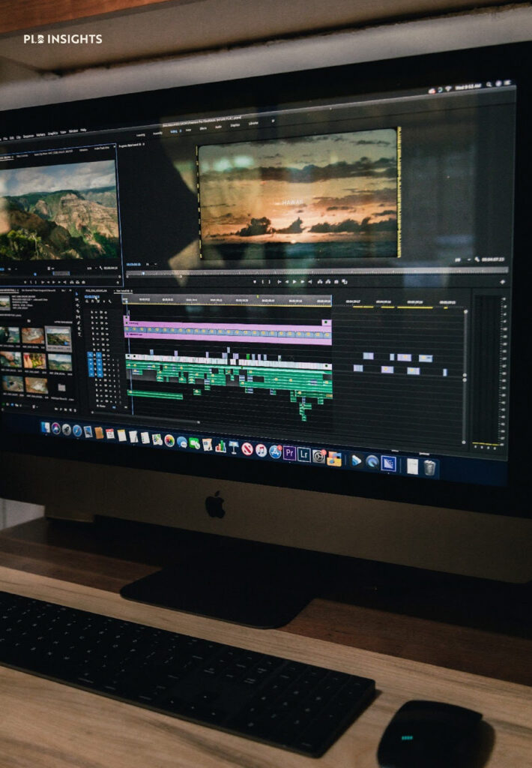Expand the workspace overflow chevron
The height and width of the screenshot is (768, 532).
273,121
